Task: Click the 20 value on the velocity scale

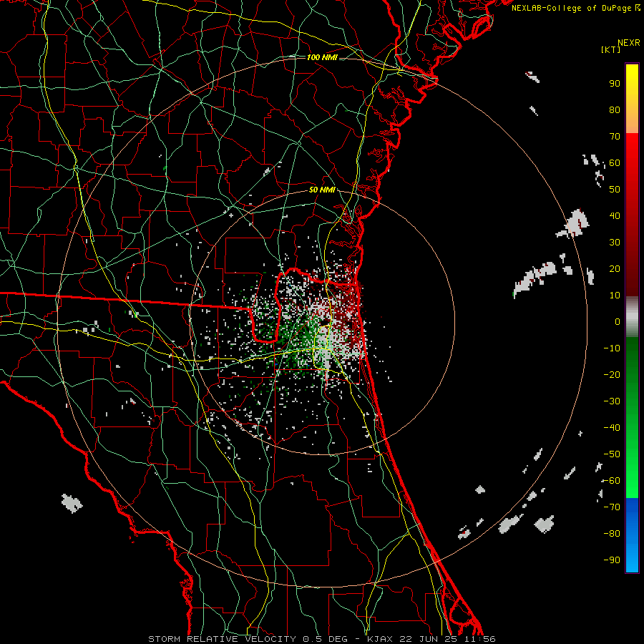Action: (615, 268)
